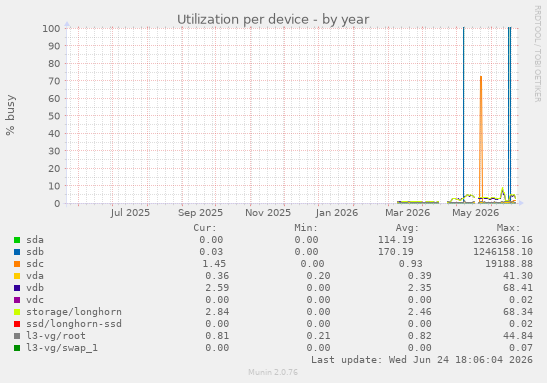Click the chart title 'Utilization per device - by year'
547x383 pixels.
tap(273, 20)
